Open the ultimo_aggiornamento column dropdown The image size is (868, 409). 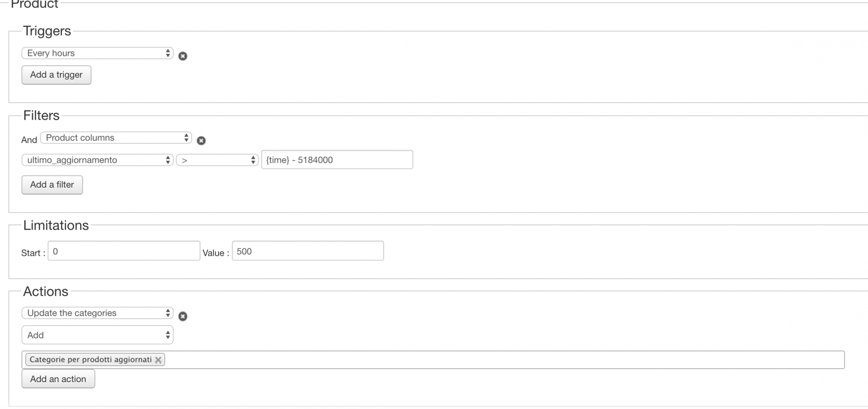pyautogui.click(x=97, y=160)
